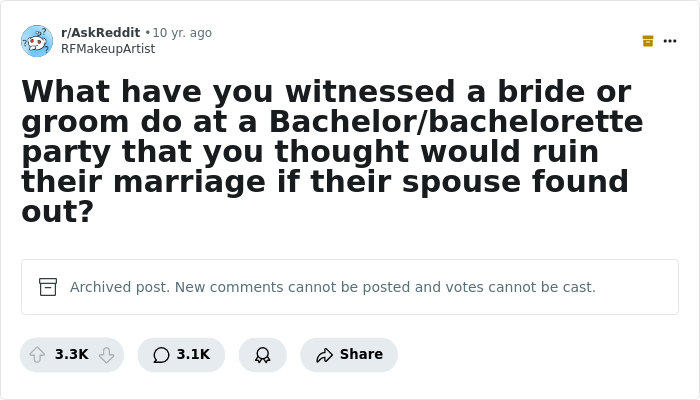The height and width of the screenshot is (400, 700).
Task: Upvote the post with the up arrow
Action: [x=37, y=354]
